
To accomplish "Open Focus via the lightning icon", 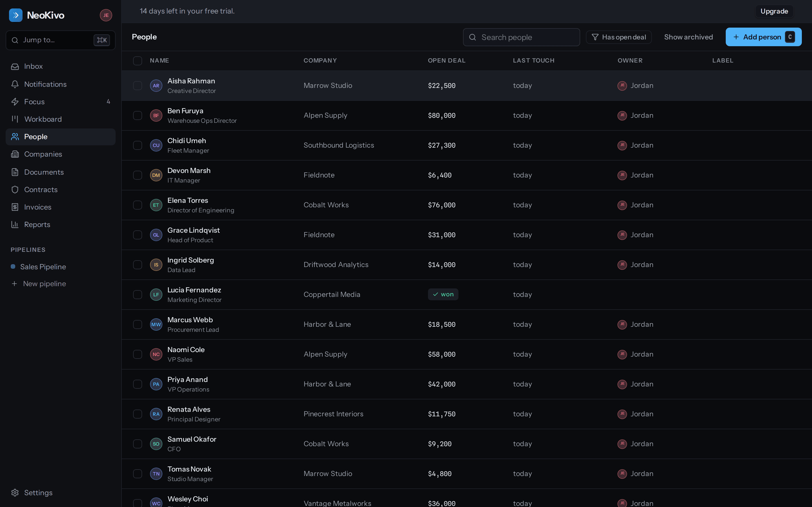I will click(15, 102).
